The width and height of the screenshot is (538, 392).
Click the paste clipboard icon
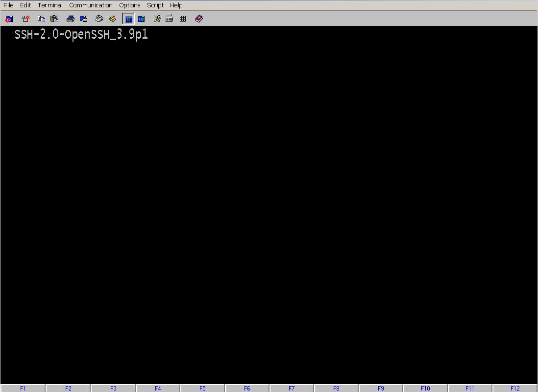[54, 19]
